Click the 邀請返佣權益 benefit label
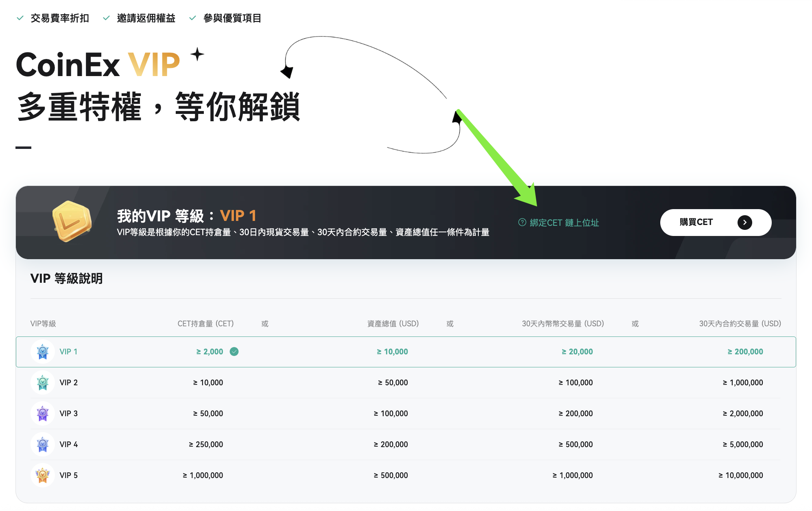Image resolution: width=812 pixels, height=511 pixels. click(x=146, y=18)
